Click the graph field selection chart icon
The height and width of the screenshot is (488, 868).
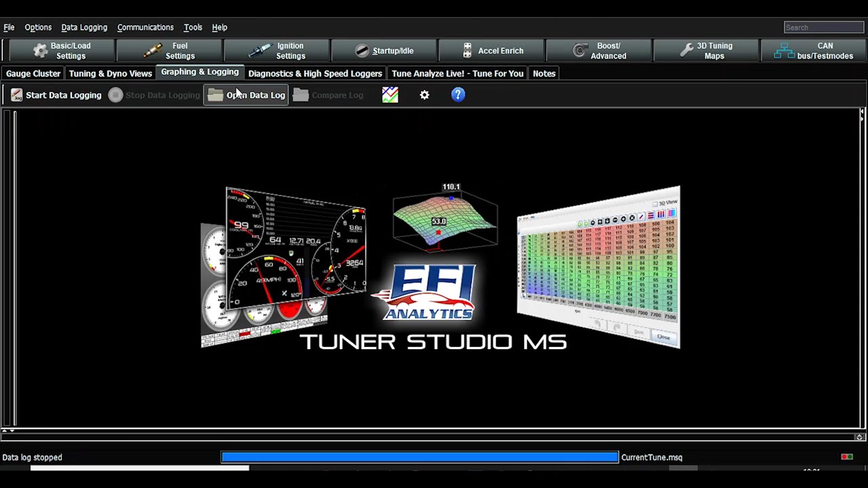(x=390, y=95)
